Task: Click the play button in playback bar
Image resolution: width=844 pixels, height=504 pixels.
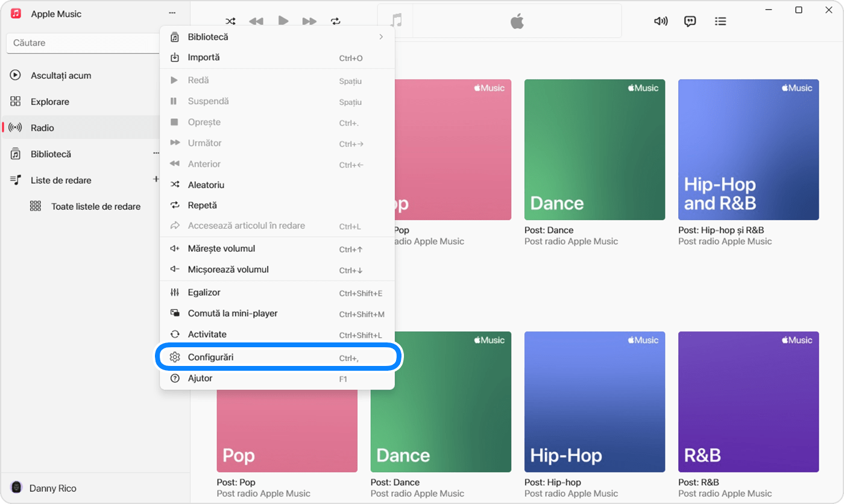Action: [283, 20]
